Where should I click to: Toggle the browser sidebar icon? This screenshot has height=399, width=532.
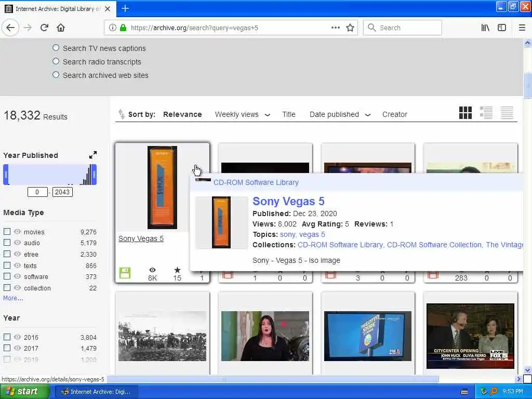pos(502,28)
